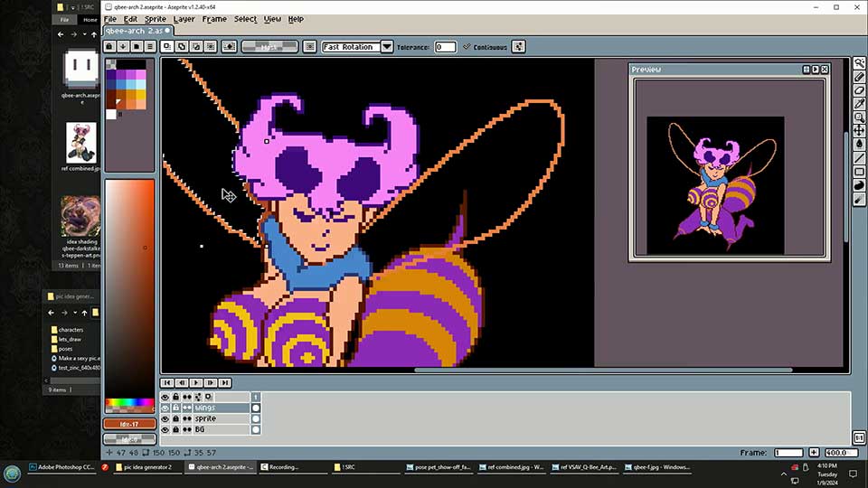Image resolution: width=868 pixels, height=488 pixels.
Task: Choose the Zoom magnifier tool
Action: coord(860,117)
